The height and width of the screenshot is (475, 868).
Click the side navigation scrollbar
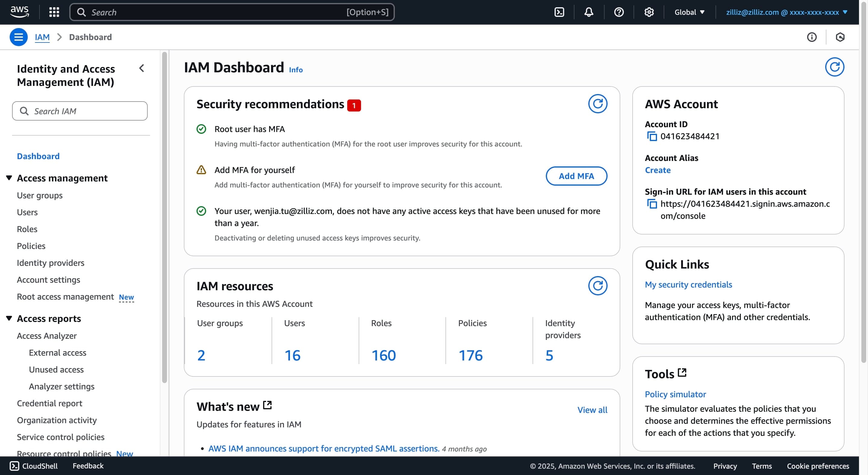pos(165,217)
